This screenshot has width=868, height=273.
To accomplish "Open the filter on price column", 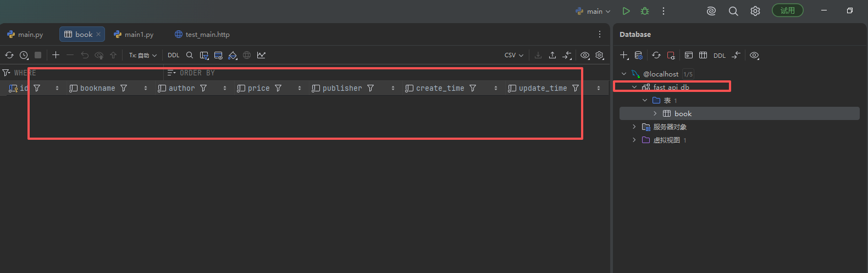I will [278, 88].
